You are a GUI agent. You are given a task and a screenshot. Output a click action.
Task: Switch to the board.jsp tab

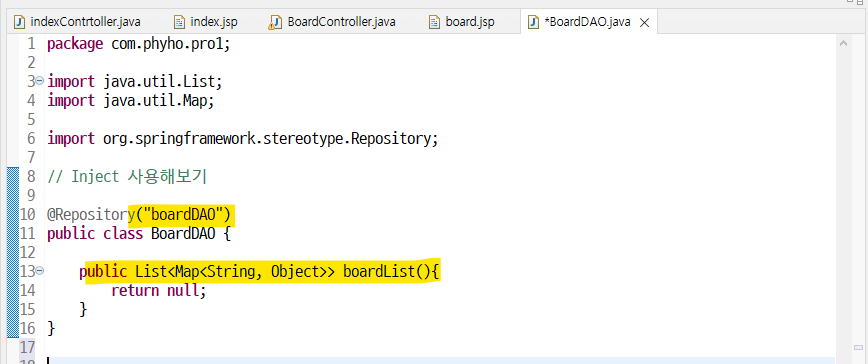click(x=462, y=22)
